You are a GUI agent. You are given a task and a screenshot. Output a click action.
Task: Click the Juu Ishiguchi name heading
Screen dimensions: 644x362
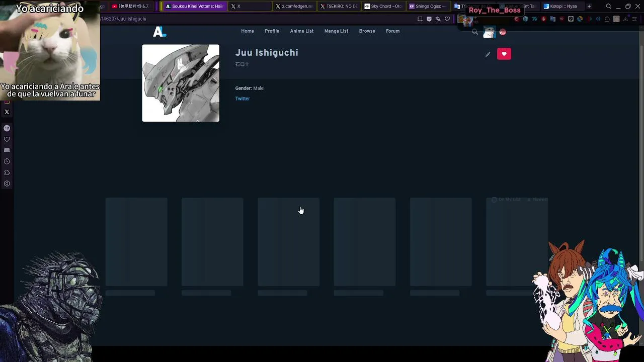pos(267,53)
